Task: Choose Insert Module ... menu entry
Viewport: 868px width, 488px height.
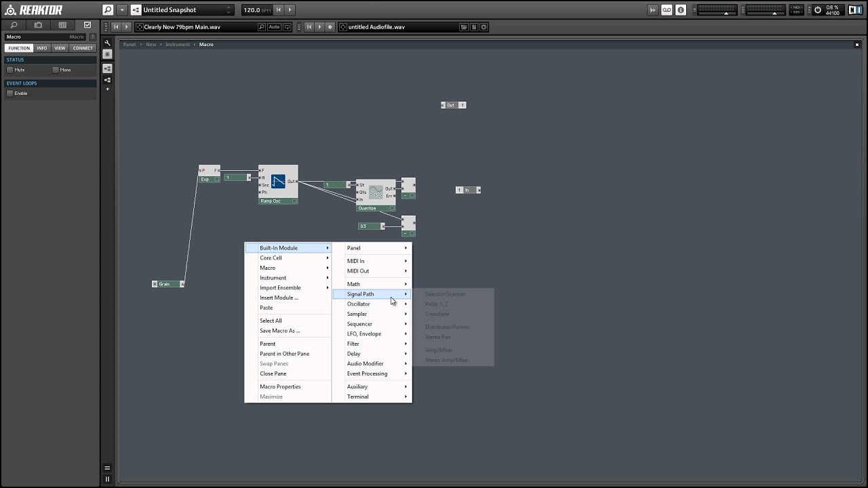Action: click(288, 298)
